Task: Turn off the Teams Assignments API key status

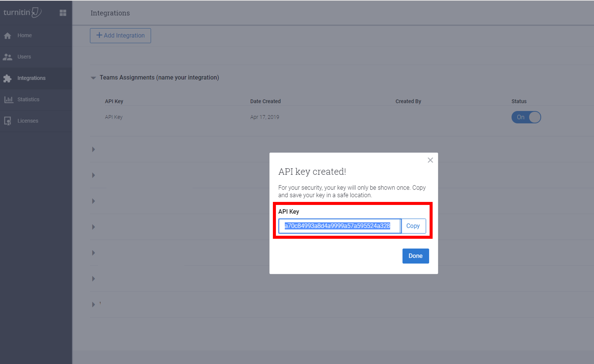Action: (526, 117)
